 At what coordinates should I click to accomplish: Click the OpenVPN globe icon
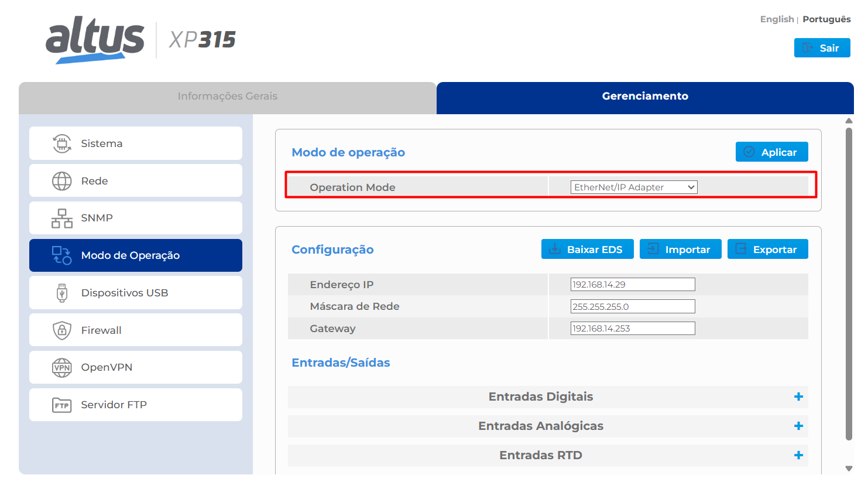62,368
